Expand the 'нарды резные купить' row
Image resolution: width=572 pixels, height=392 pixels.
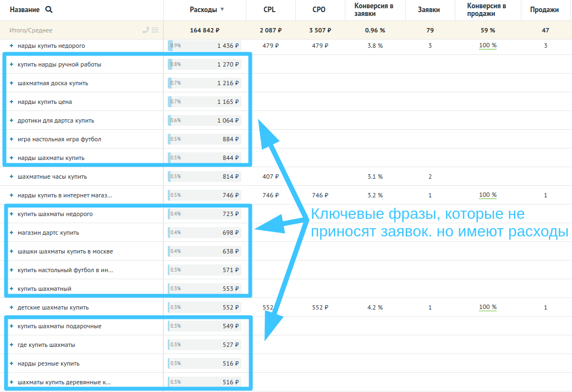tap(11, 363)
